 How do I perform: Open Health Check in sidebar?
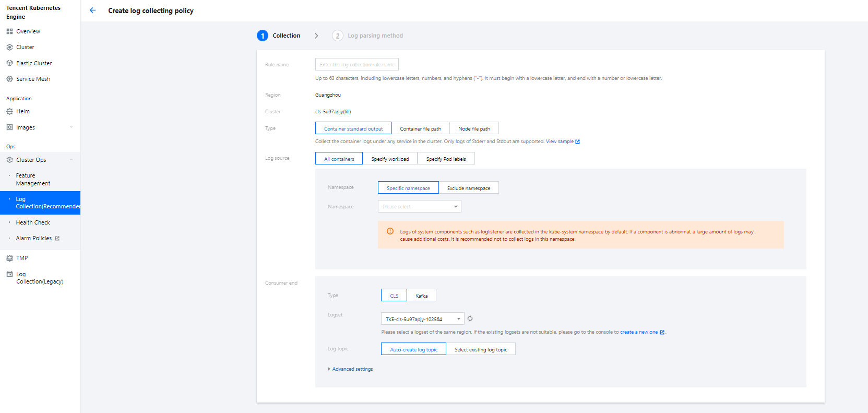(33, 222)
